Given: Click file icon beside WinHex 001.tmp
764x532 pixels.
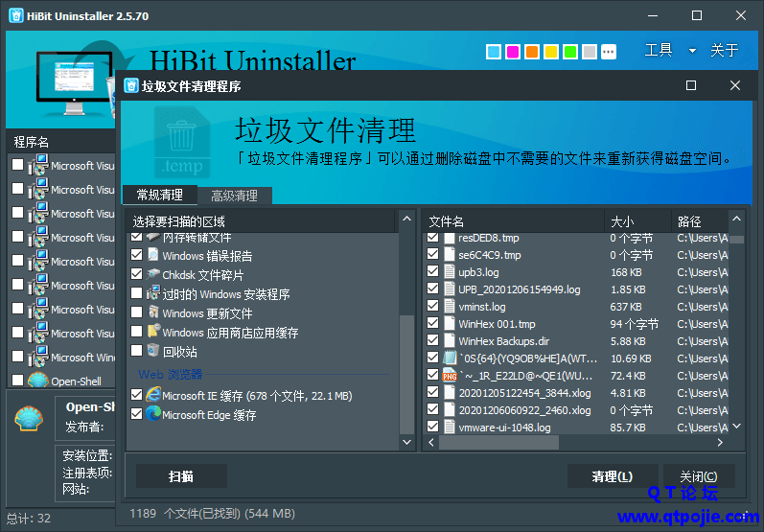Looking at the screenshot, I should [x=450, y=323].
